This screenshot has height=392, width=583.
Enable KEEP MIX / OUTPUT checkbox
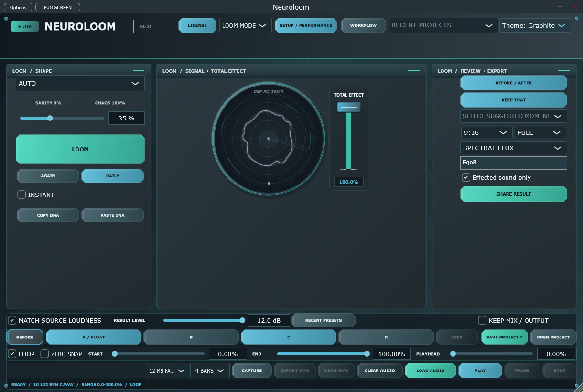483,320
